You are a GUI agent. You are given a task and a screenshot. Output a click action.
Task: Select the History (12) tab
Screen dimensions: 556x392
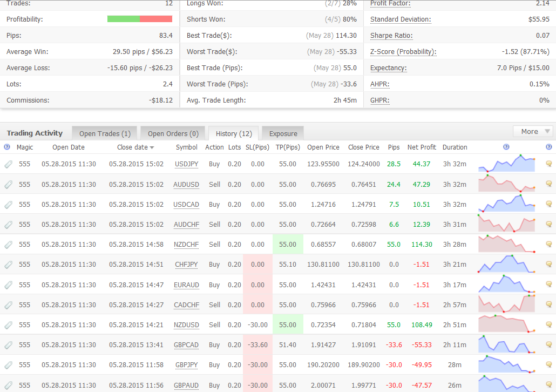(x=234, y=134)
